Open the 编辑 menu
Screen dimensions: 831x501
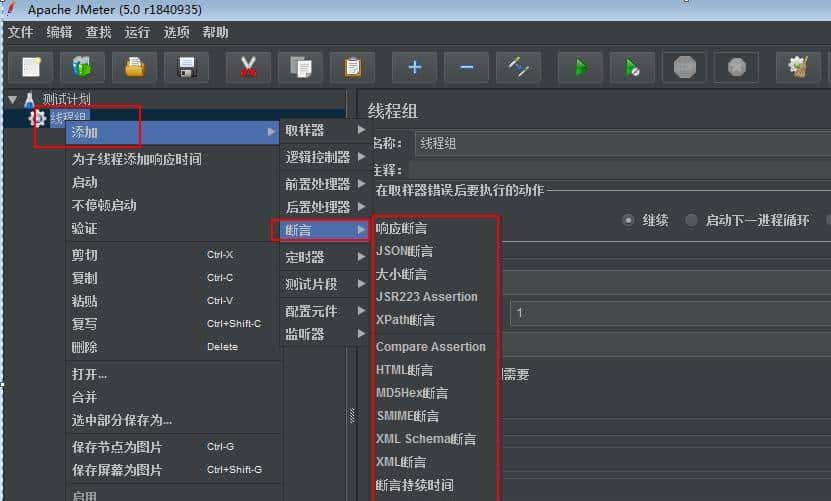coord(59,32)
